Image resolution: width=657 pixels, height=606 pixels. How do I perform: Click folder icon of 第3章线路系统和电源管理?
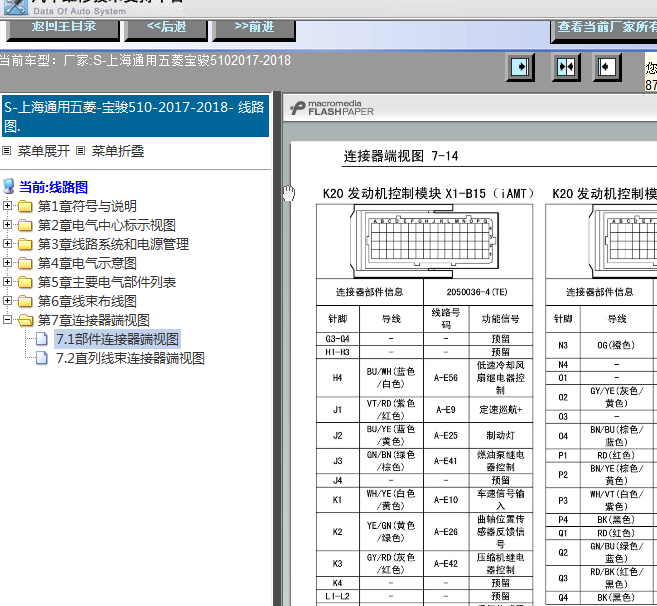(25, 244)
